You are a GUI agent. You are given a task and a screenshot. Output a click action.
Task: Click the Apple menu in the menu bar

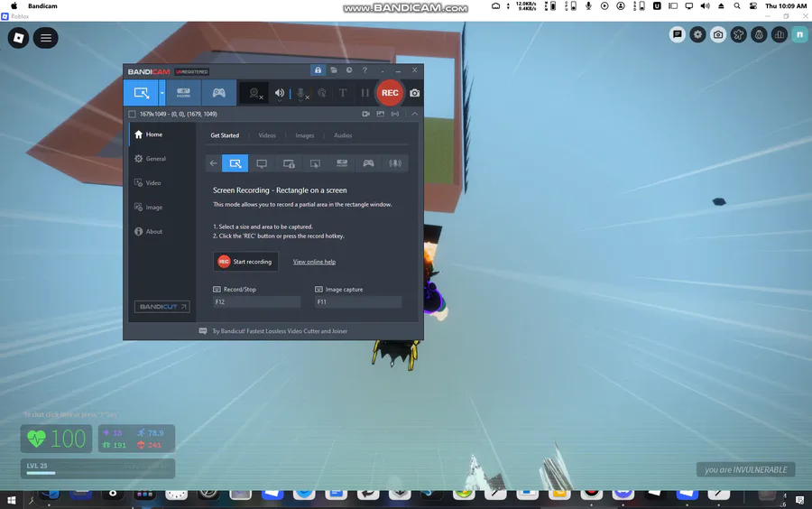(x=14, y=5)
